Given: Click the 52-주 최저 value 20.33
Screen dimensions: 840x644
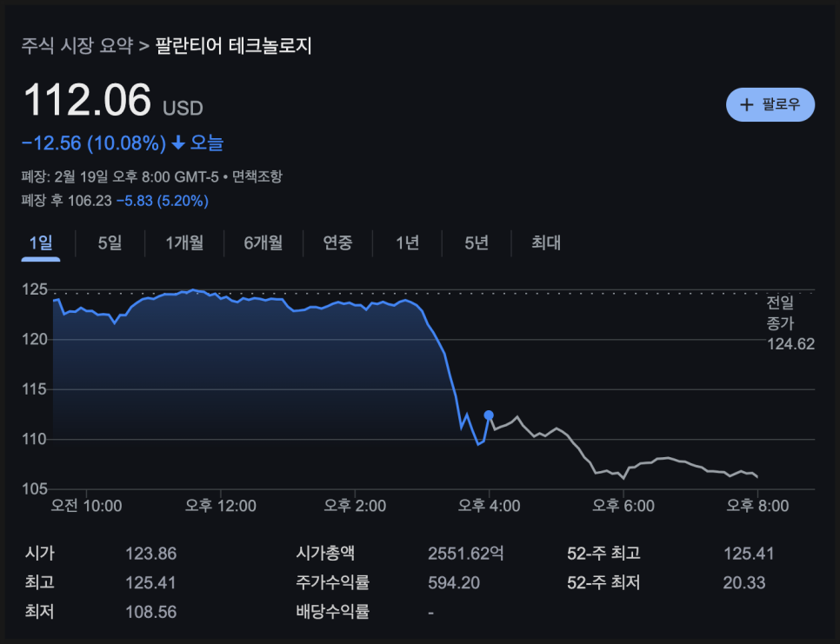Looking at the screenshot, I should coord(744,582).
